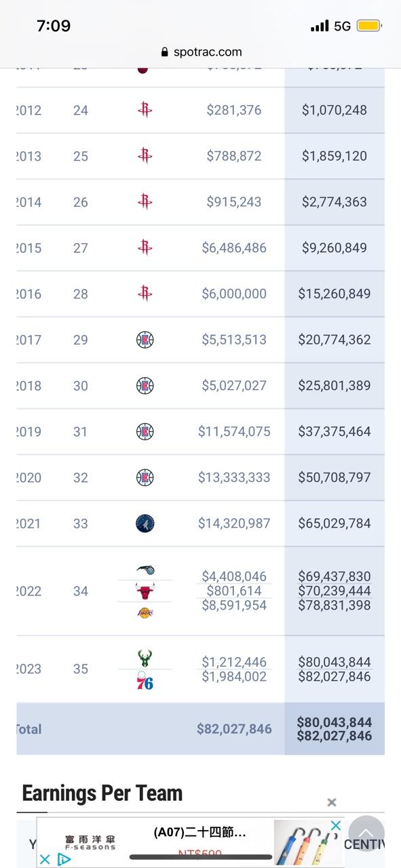The height and width of the screenshot is (868, 401).
Task: Click the Chicago Bulls logo in the 2022 row
Action: click(145, 591)
